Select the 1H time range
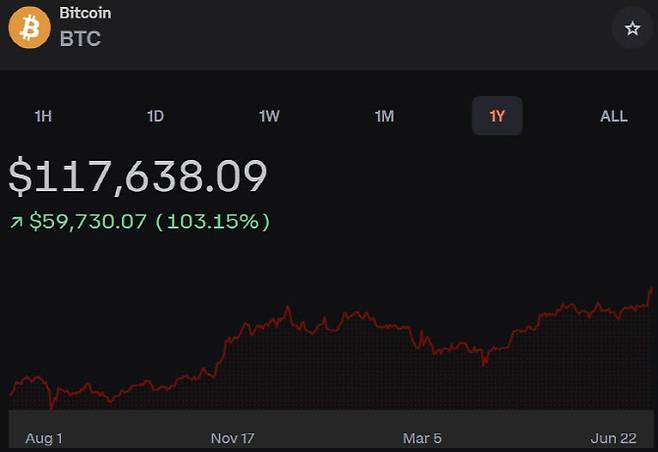This screenshot has height=452, width=658. pos(43,116)
